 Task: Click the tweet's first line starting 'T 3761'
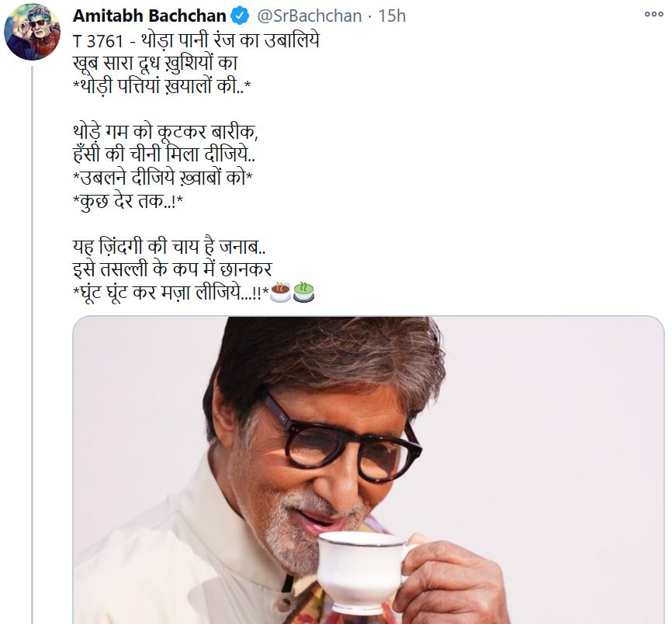coord(196,39)
